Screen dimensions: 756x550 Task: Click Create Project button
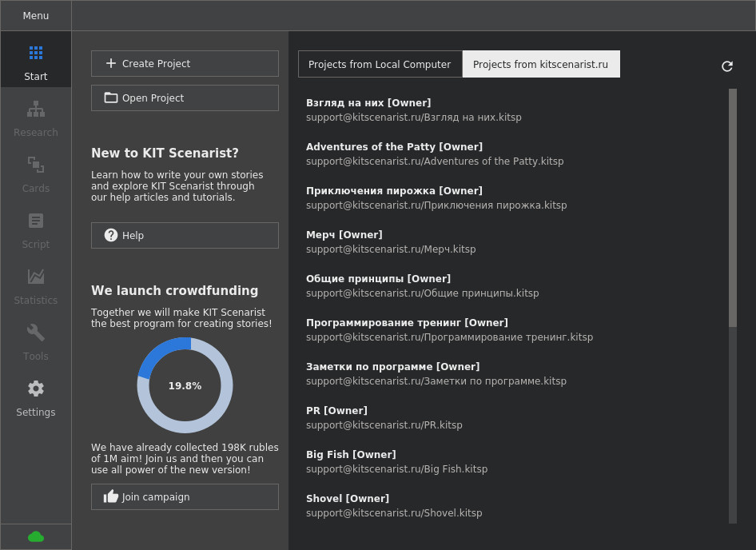tap(185, 64)
